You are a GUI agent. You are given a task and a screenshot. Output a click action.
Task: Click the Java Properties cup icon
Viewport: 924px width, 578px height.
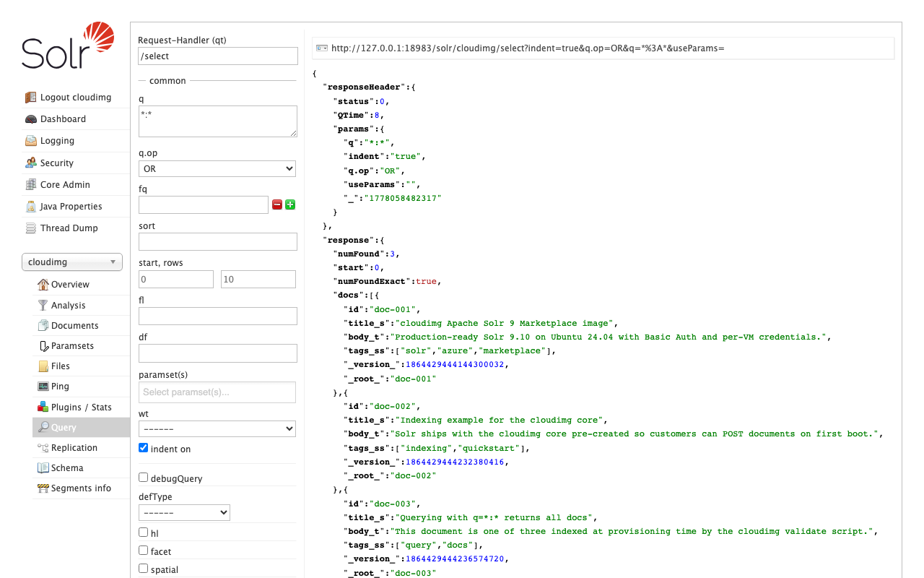pyautogui.click(x=30, y=206)
